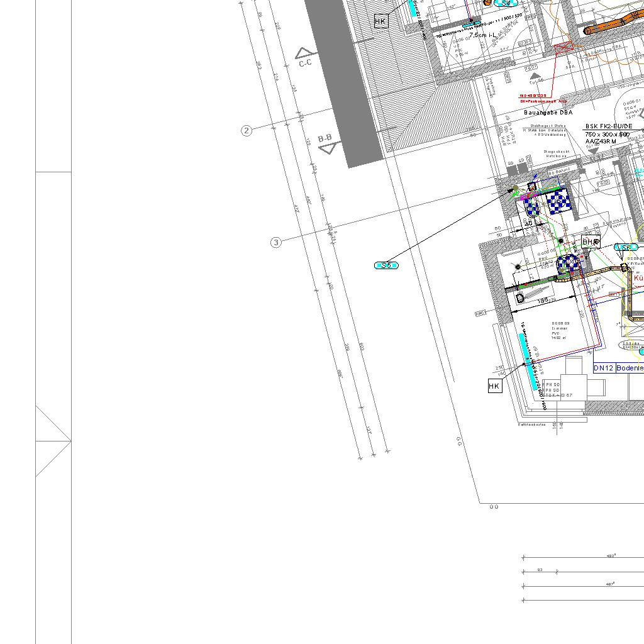This screenshot has height=644, width=644.
Task: Click the HK label box near section C-C
Action: (381, 21)
